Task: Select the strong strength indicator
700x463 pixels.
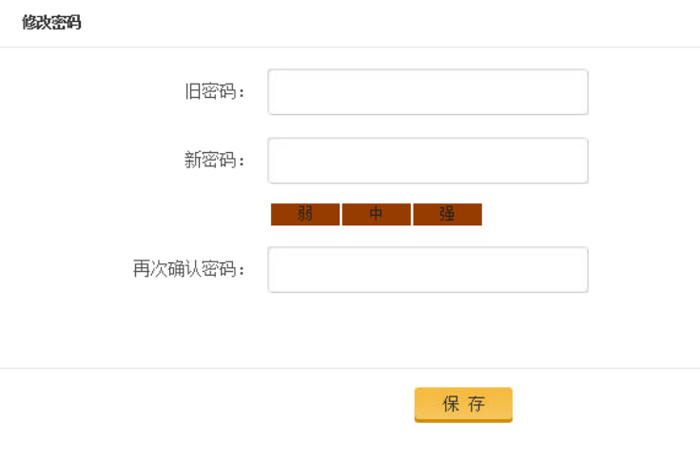Action: click(x=447, y=214)
